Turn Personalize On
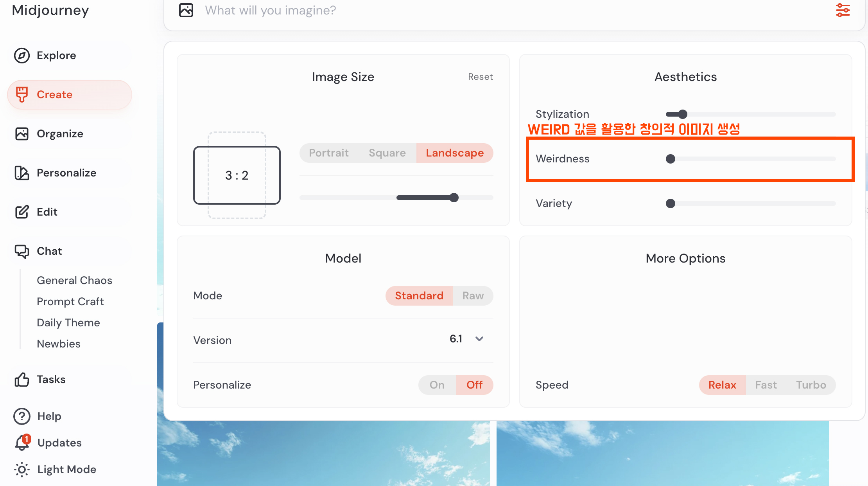 (x=437, y=385)
